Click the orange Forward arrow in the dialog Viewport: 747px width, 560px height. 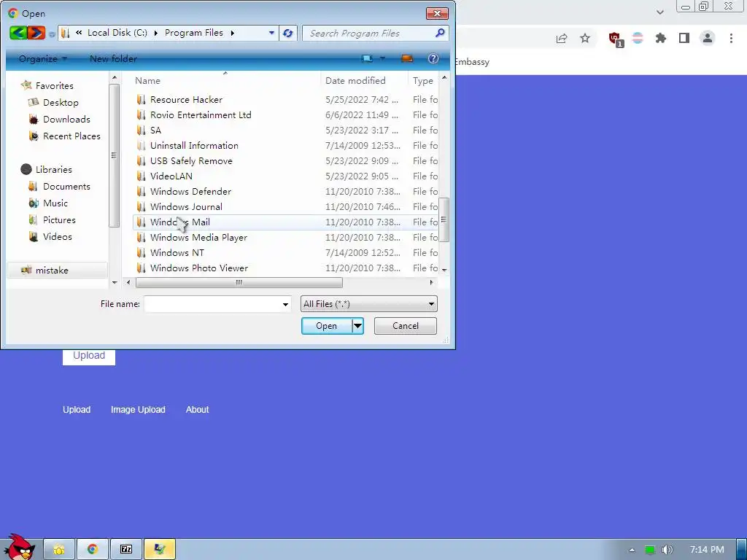pyautogui.click(x=36, y=33)
